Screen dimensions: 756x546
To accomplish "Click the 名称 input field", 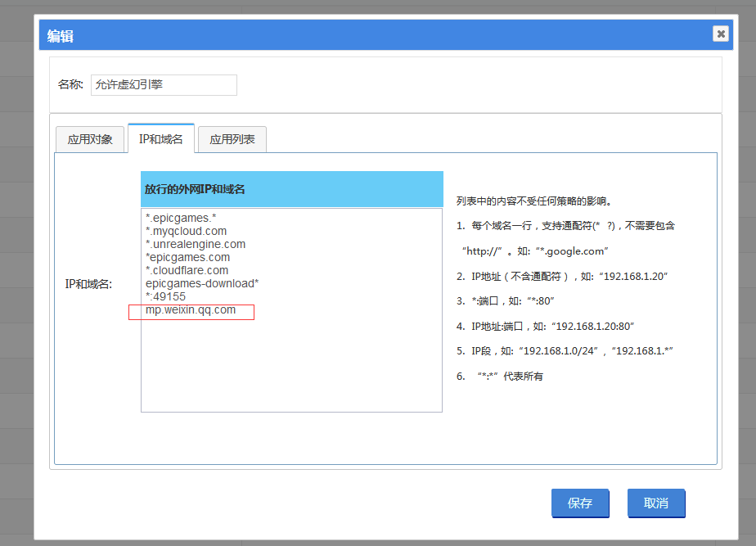I will click(x=164, y=85).
